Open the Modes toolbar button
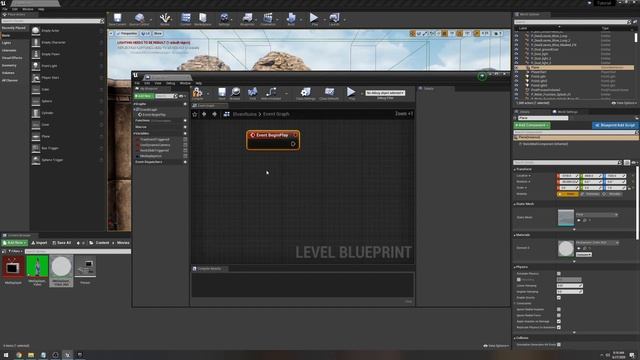 click(165, 19)
